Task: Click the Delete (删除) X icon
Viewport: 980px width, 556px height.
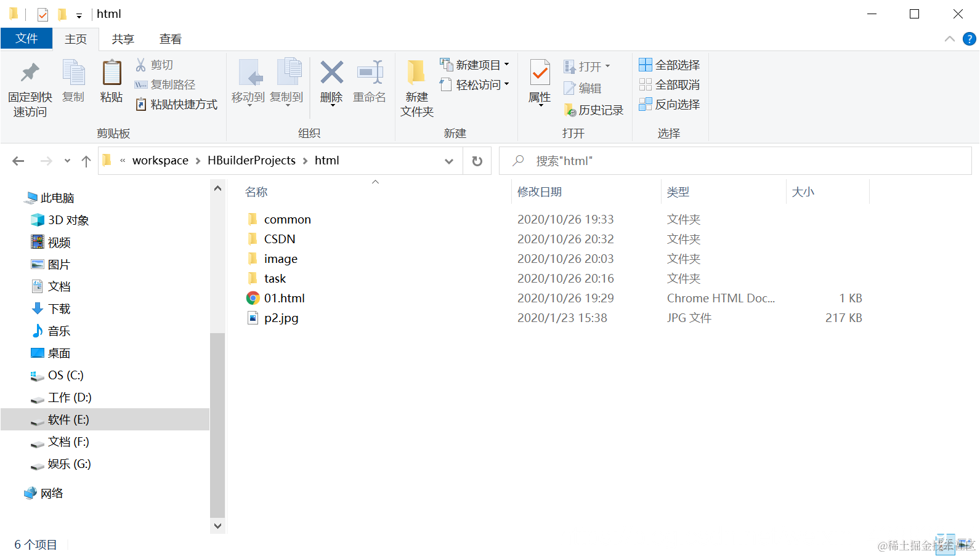Action: pyautogui.click(x=331, y=73)
